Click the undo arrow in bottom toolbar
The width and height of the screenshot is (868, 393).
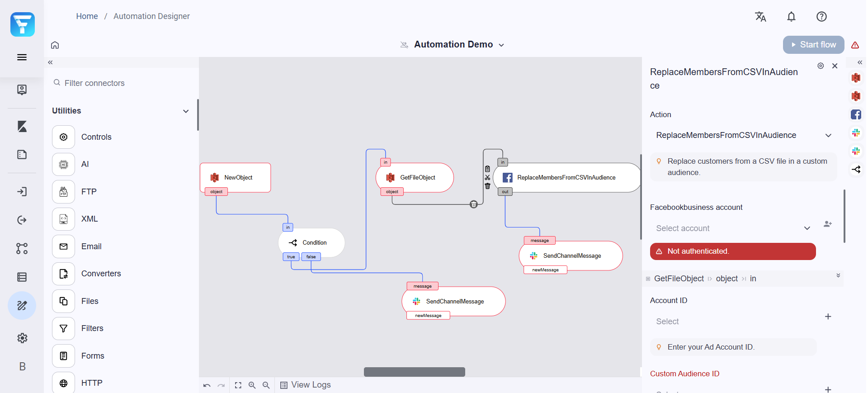pos(207,385)
